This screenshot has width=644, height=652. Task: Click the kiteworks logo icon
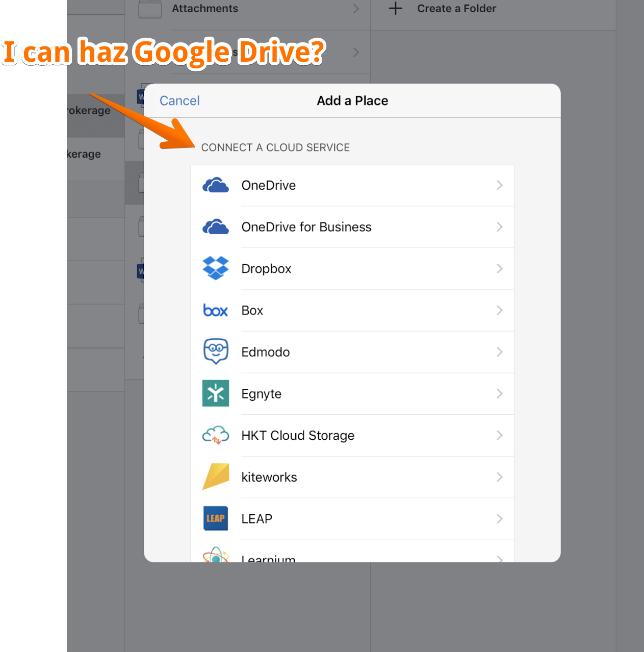pos(216,477)
